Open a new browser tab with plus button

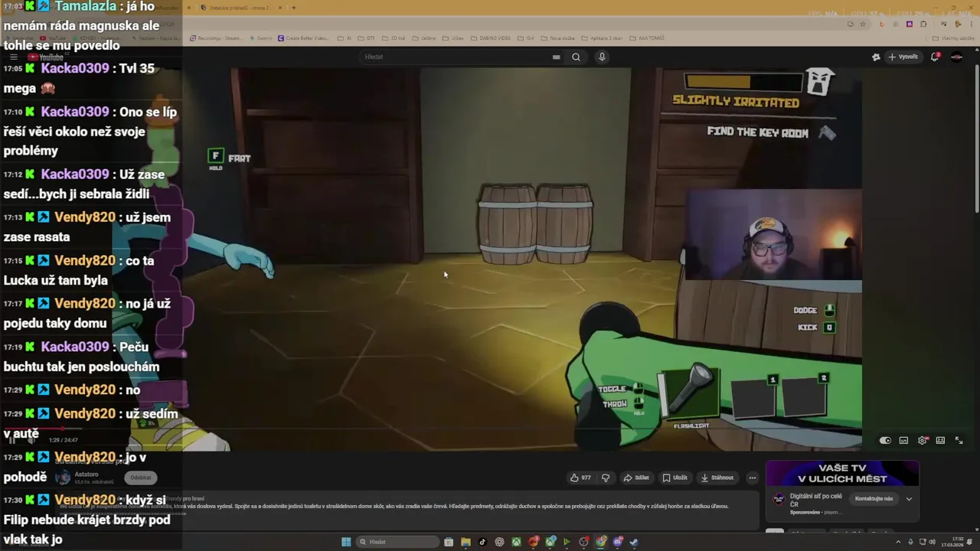pos(293,8)
